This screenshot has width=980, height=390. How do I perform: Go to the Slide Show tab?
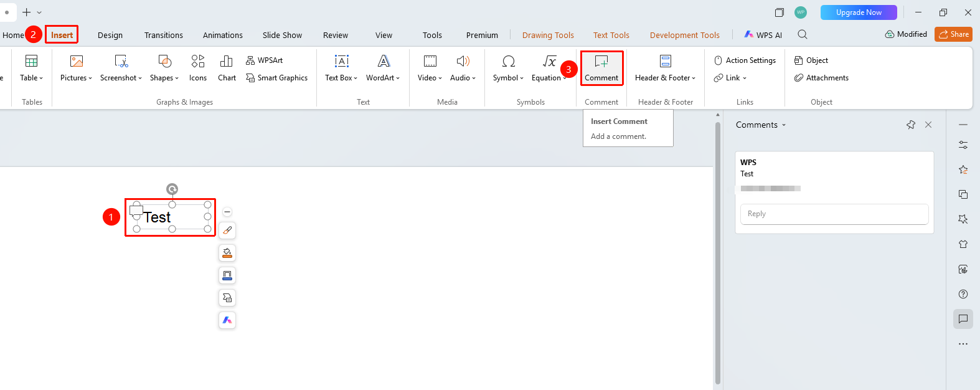pyautogui.click(x=282, y=35)
